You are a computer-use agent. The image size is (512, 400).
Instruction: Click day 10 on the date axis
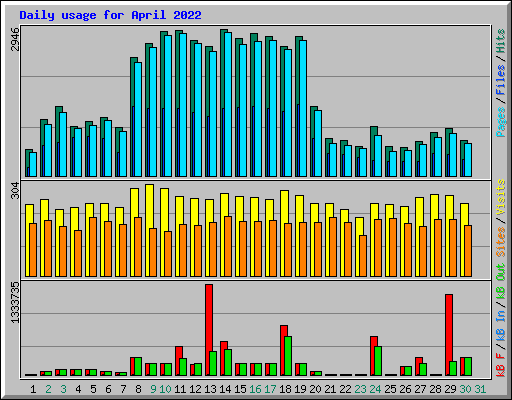[x=165, y=389]
